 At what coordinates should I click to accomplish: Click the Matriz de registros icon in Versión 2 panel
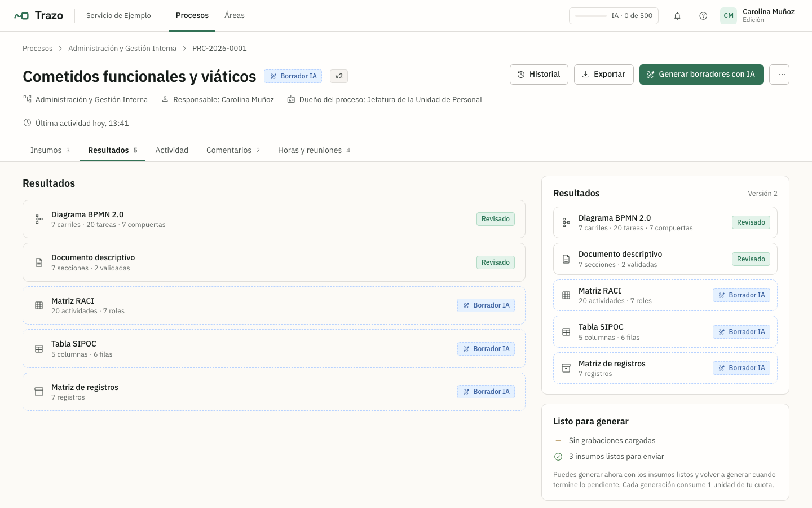pyautogui.click(x=566, y=368)
